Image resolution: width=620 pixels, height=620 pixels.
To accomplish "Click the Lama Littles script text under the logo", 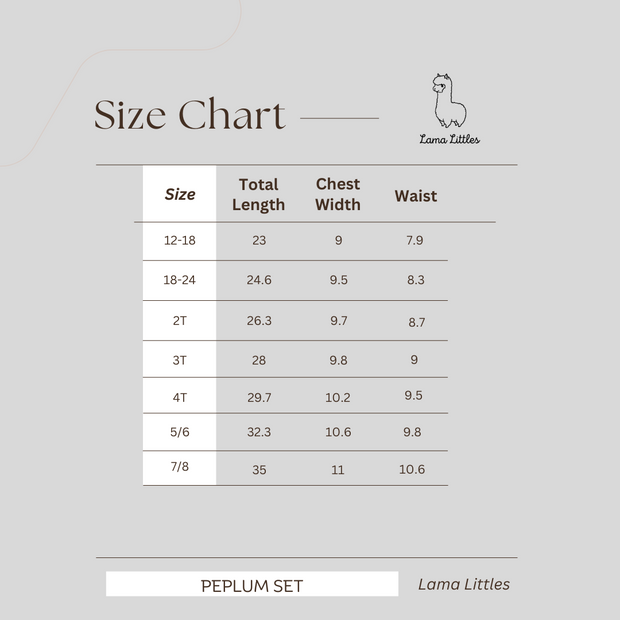I will tap(449, 139).
